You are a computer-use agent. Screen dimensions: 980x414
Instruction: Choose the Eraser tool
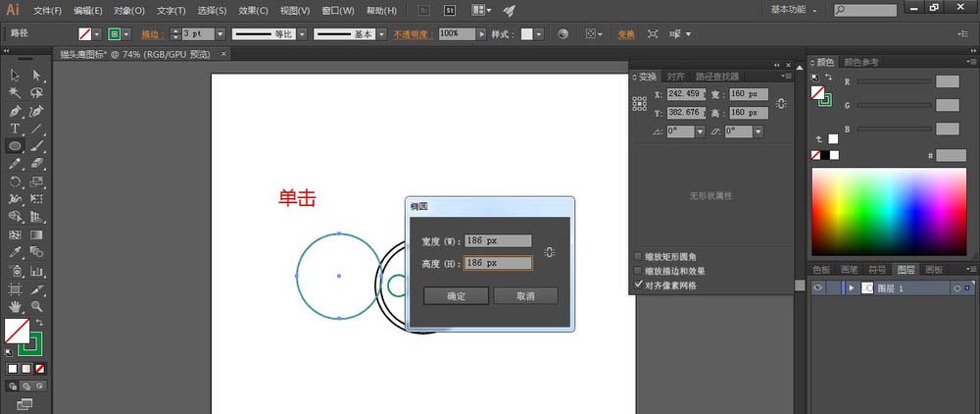pyautogui.click(x=36, y=164)
